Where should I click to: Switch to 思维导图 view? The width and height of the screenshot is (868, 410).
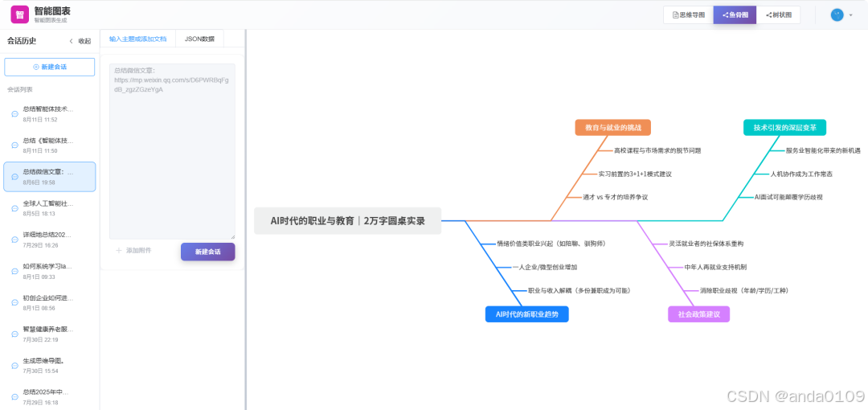click(688, 15)
